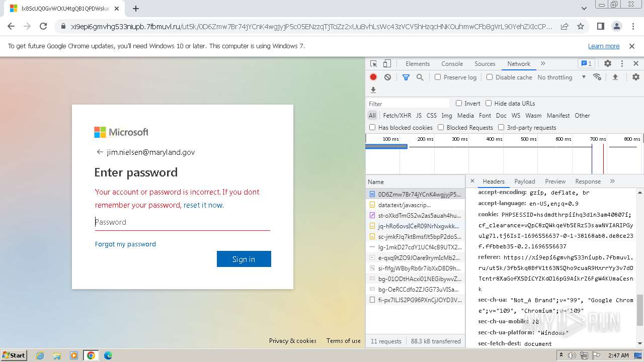644x362 pixels.
Task: Open a new browser tab
Action: pos(136,9)
